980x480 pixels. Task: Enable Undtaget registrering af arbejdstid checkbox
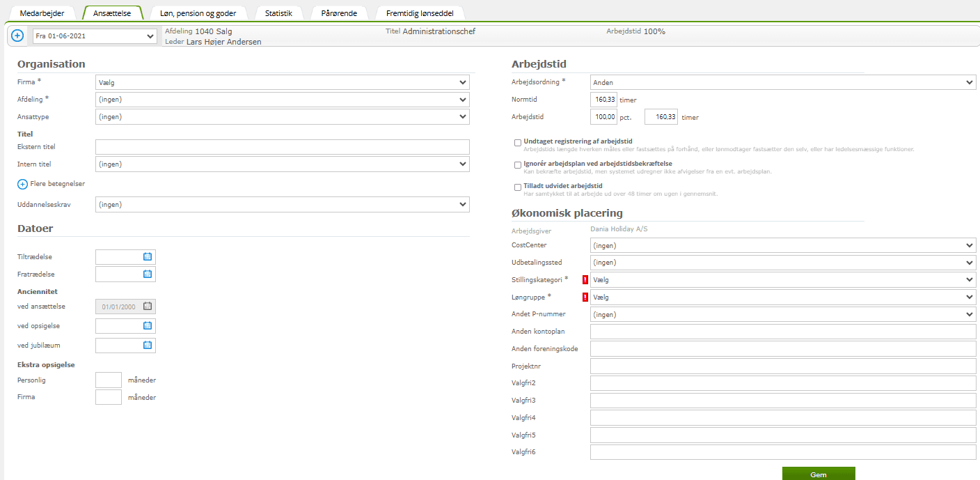517,143
